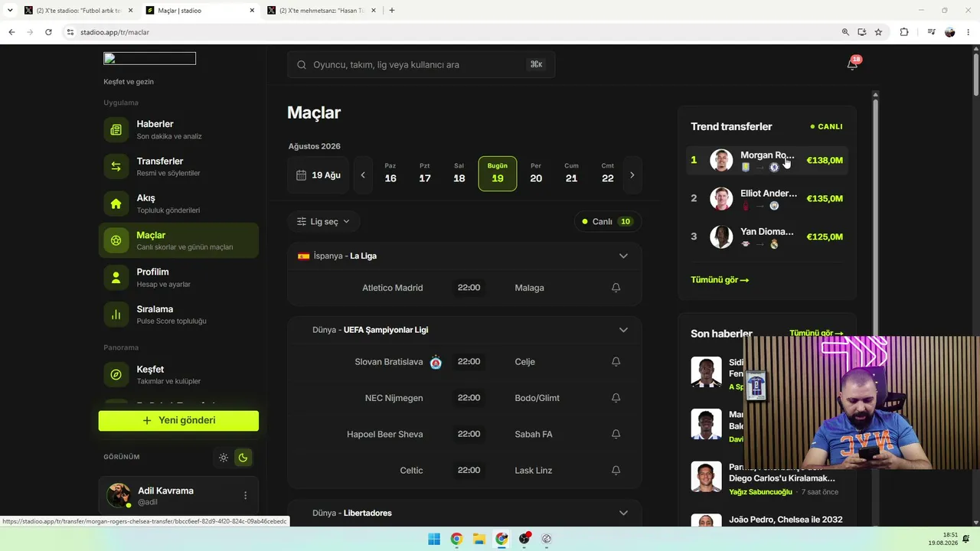This screenshot has height=551, width=980.
Task: Open File Explorer from the taskbar
Action: click(479, 539)
